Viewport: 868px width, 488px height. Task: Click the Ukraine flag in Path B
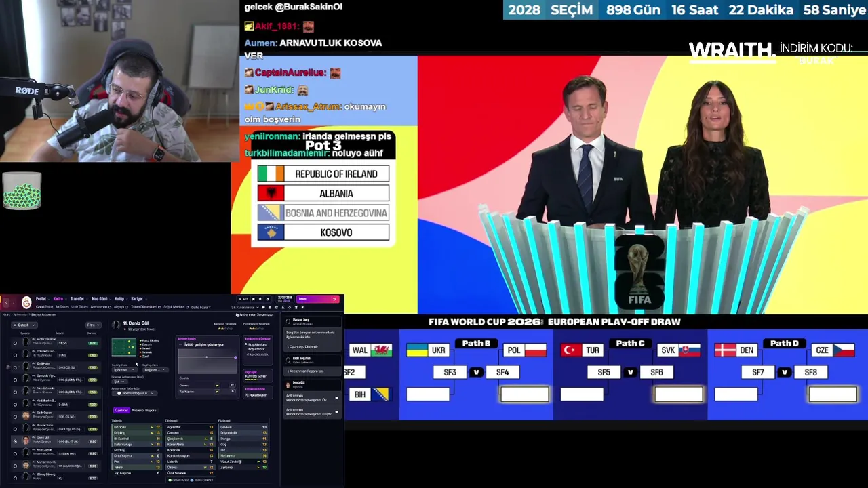417,350
